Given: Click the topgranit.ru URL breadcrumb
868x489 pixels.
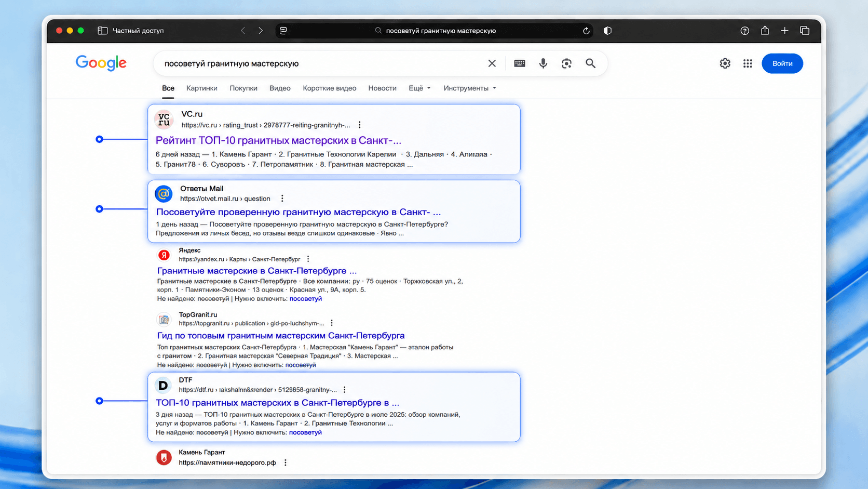Looking at the screenshot, I should [x=251, y=323].
